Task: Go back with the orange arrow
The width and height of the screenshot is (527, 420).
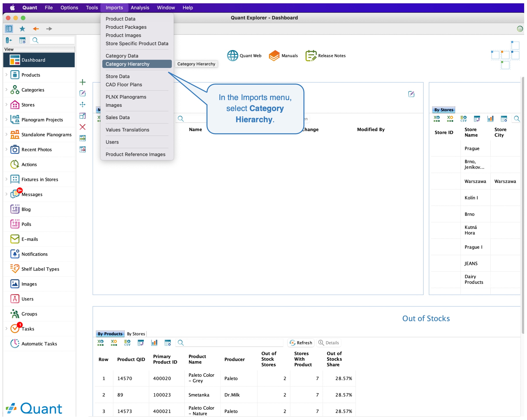Action: click(x=36, y=29)
